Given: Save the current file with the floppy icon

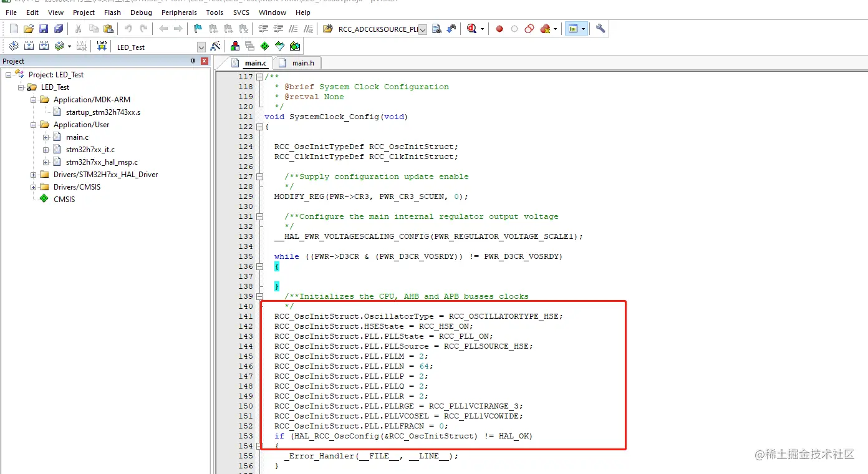Looking at the screenshot, I should tap(44, 29).
